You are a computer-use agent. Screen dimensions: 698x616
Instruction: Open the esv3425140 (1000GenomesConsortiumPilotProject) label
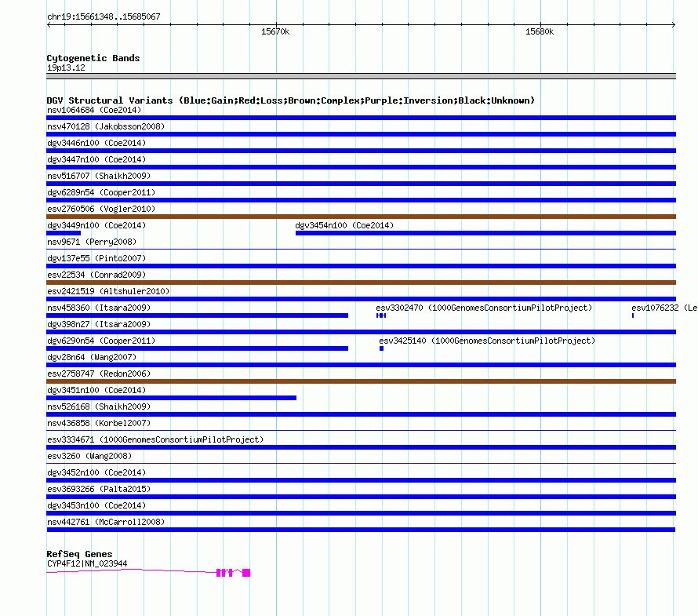[x=487, y=341]
